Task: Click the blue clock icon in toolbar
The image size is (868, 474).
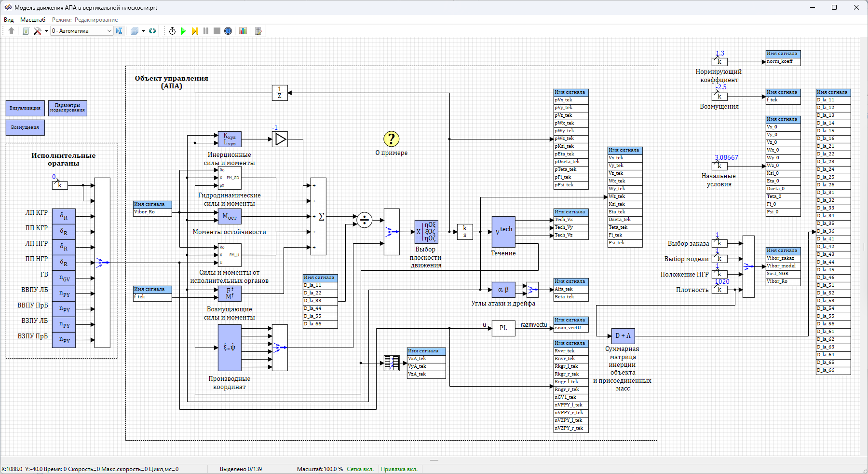Action: (x=228, y=31)
